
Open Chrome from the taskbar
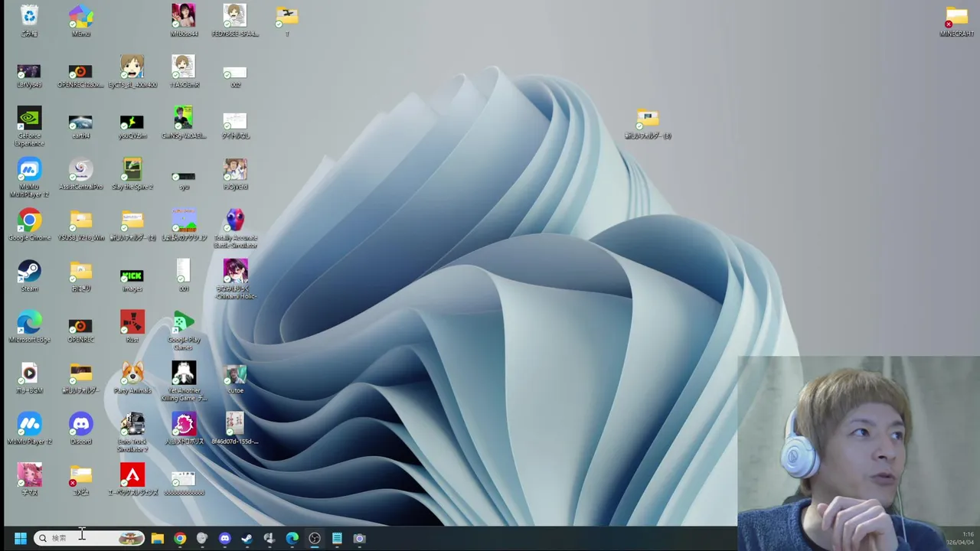coord(180,539)
